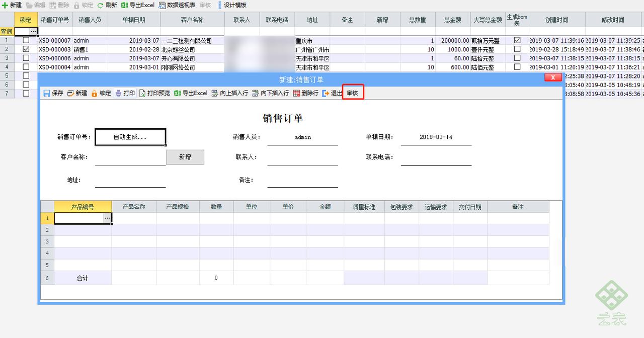Viewport: 644px width, 338px height.
Task: Click the 销售订单号 column header in main grid
Action: pos(55,20)
